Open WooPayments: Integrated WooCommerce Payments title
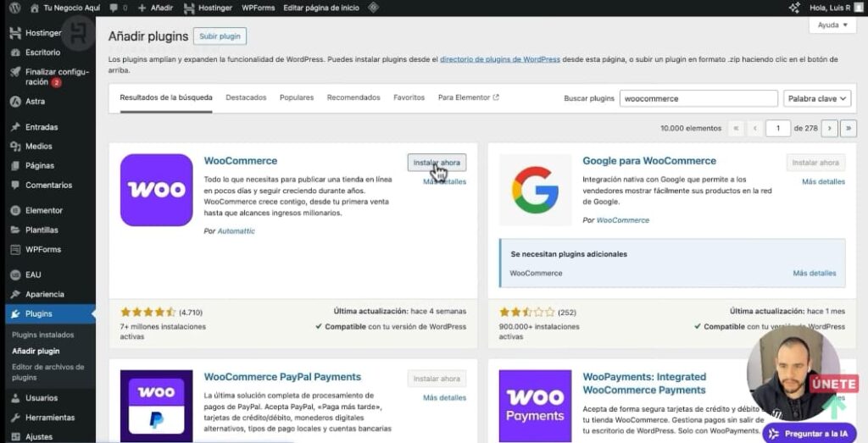Image resolution: width=868 pixels, height=443 pixels. [x=644, y=383]
